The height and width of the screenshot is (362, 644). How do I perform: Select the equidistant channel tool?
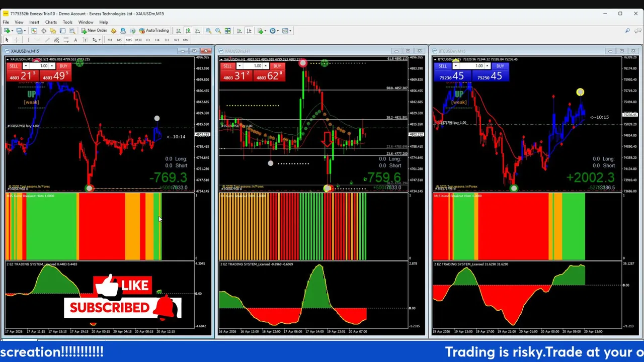(56, 40)
